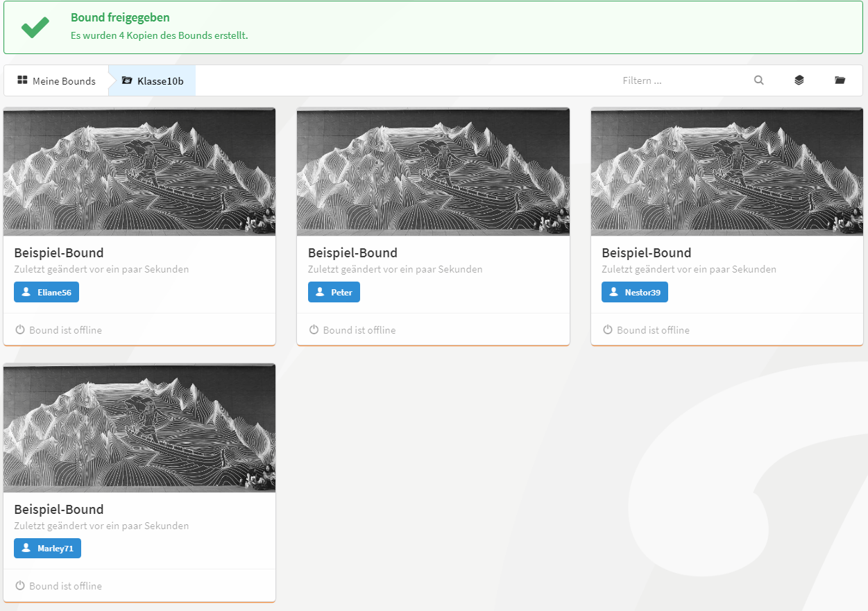Screen dimensions: 868x611
Task: Click power icon on Eliane56's card
Action: [20, 330]
